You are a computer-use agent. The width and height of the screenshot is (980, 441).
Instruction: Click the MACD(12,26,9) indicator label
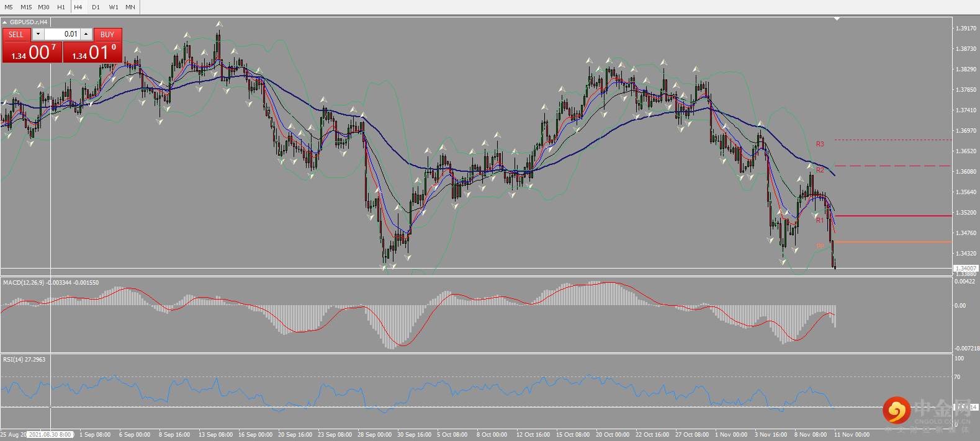pyautogui.click(x=24, y=283)
